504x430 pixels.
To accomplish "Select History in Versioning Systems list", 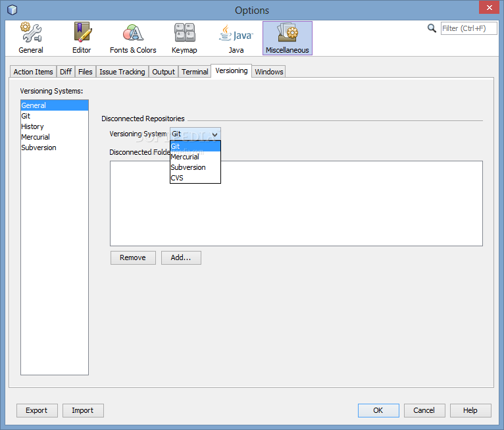I will click(x=55, y=126).
